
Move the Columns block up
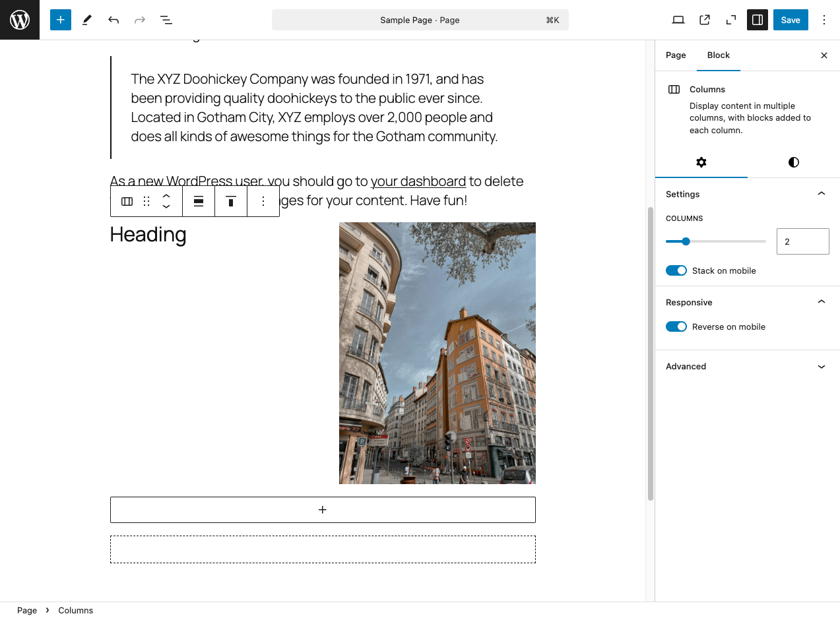click(x=166, y=195)
